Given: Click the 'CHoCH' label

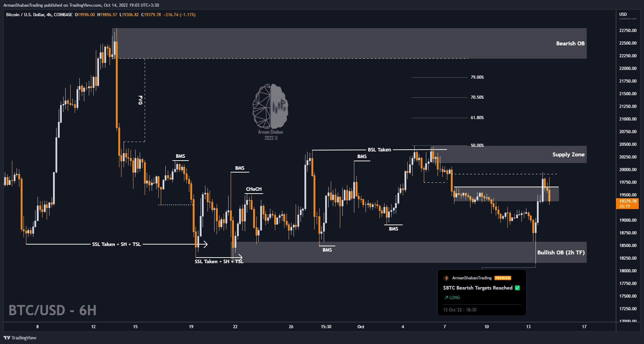Looking at the screenshot, I should point(254,189).
